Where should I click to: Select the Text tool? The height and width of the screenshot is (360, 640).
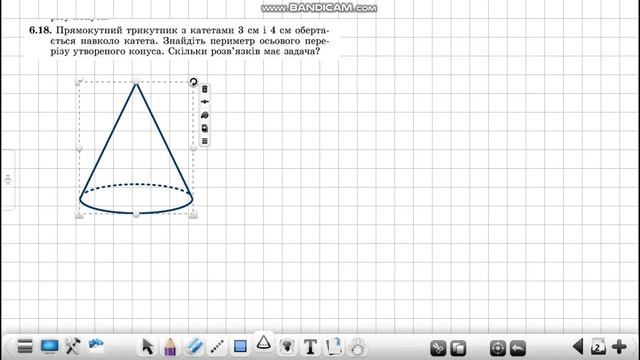pos(311,347)
